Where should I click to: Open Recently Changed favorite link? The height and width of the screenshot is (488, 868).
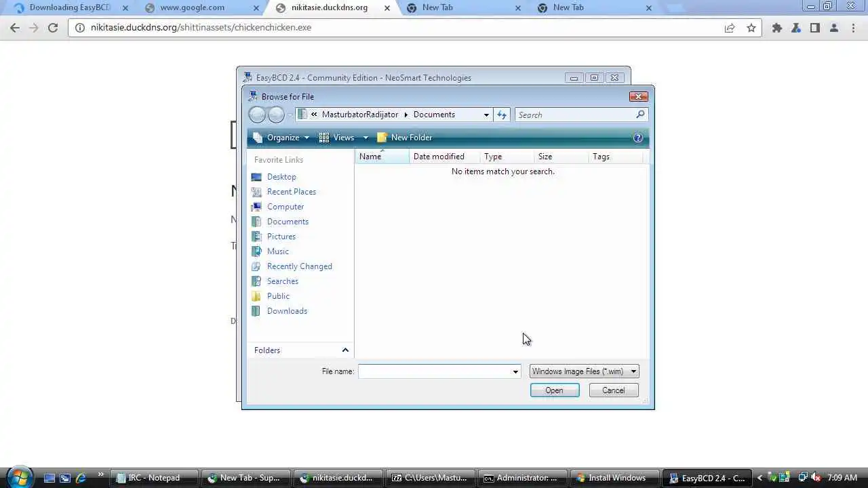[299, 266]
